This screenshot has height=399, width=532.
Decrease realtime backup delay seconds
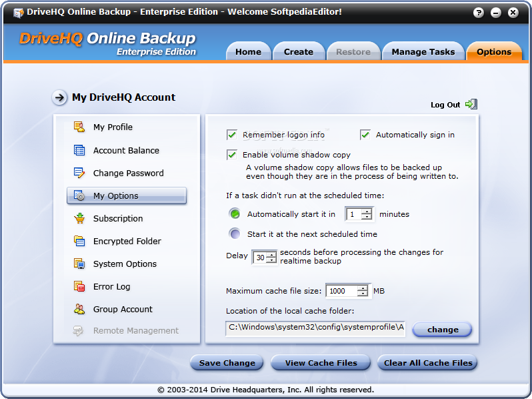coord(271,260)
